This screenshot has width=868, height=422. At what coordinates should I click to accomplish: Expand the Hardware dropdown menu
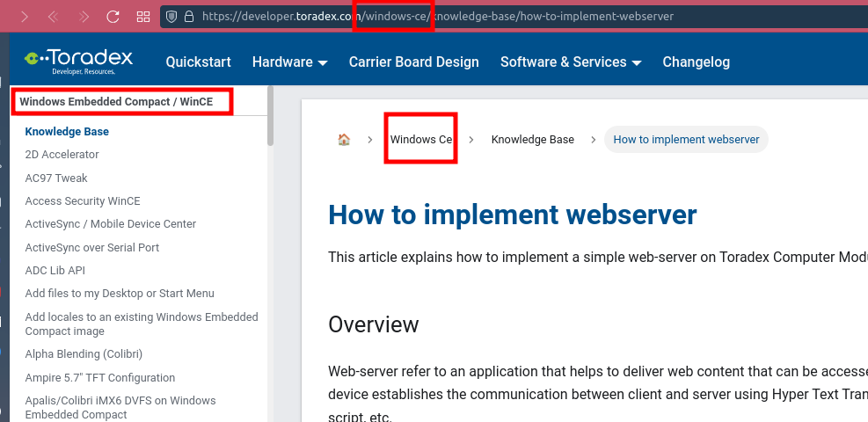pyautogui.click(x=289, y=62)
